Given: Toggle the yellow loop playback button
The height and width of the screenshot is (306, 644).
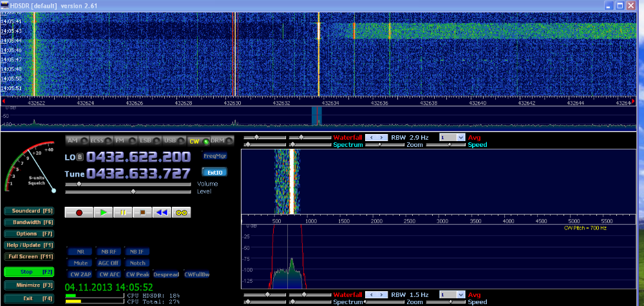Looking at the screenshot, I should pos(182,213).
